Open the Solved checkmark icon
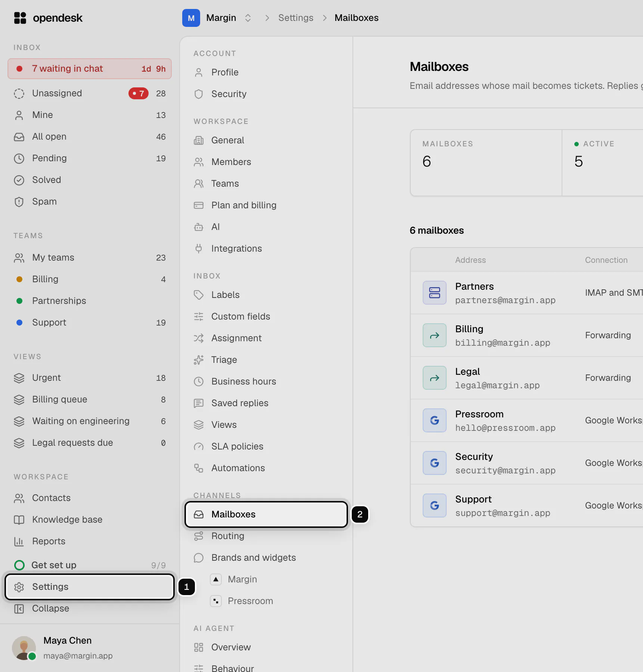The height and width of the screenshot is (672, 643). pos(19,180)
